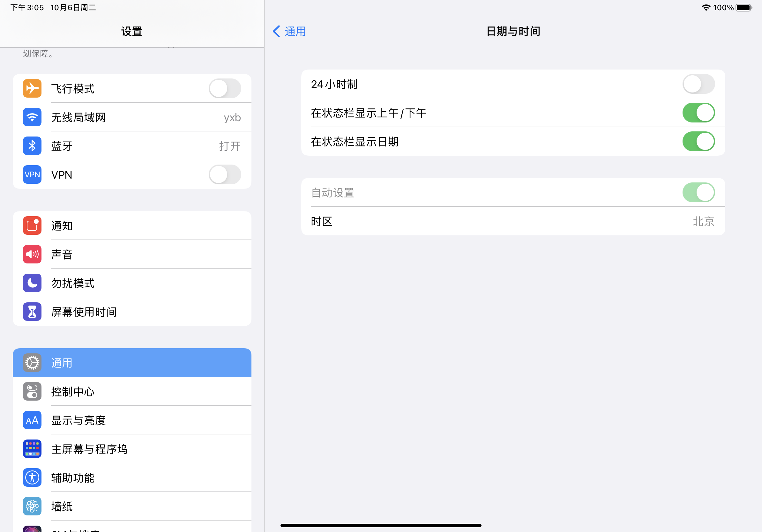The width and height of the screenshot is (762, 532).
Task: Tap the Accessibility figure icon
Action: click(x=32, y=477)
